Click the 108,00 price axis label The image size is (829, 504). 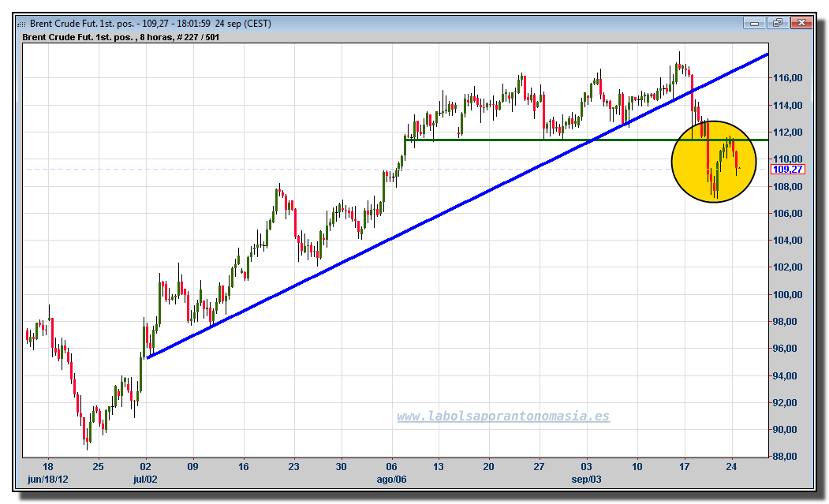(788, 187)
